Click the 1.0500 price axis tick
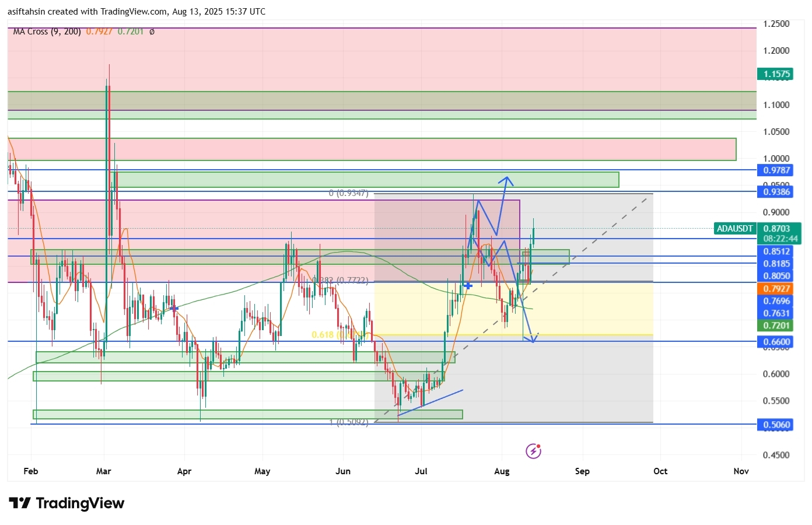 coord(776,132)
